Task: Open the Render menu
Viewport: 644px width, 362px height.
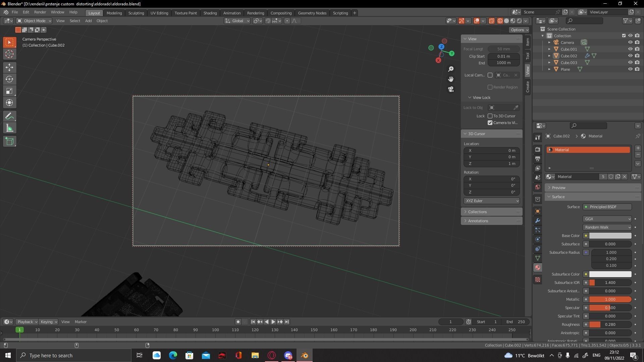Action: coord(40,12)
